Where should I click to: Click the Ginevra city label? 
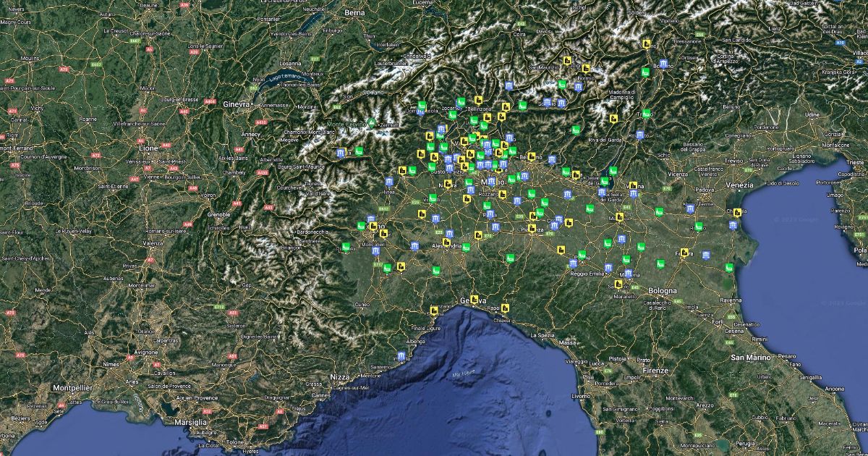[x=237, y=104]
